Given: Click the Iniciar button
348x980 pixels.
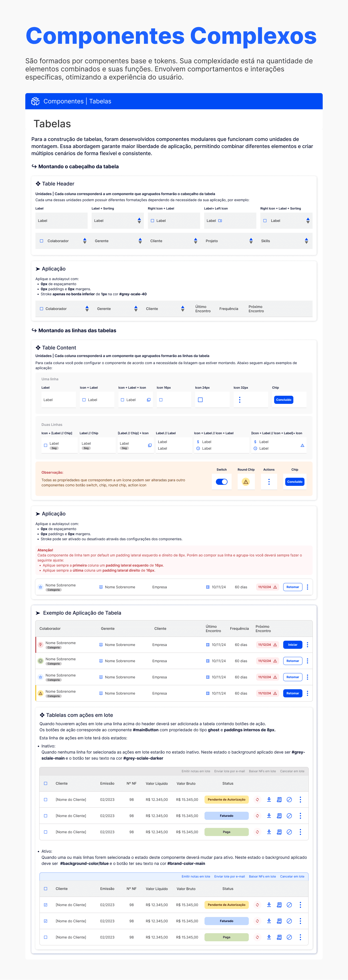Looking at the screenshot, I should (293, 645).
